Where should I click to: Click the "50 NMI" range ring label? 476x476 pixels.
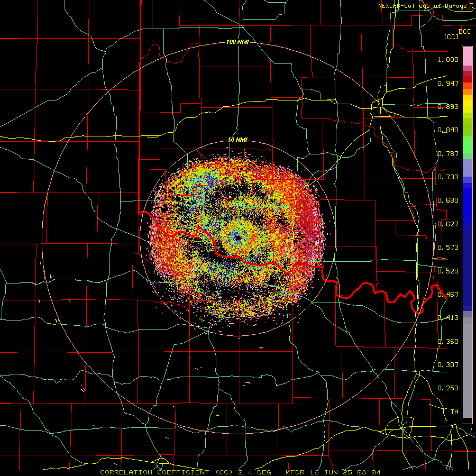(x=237, y=140)
